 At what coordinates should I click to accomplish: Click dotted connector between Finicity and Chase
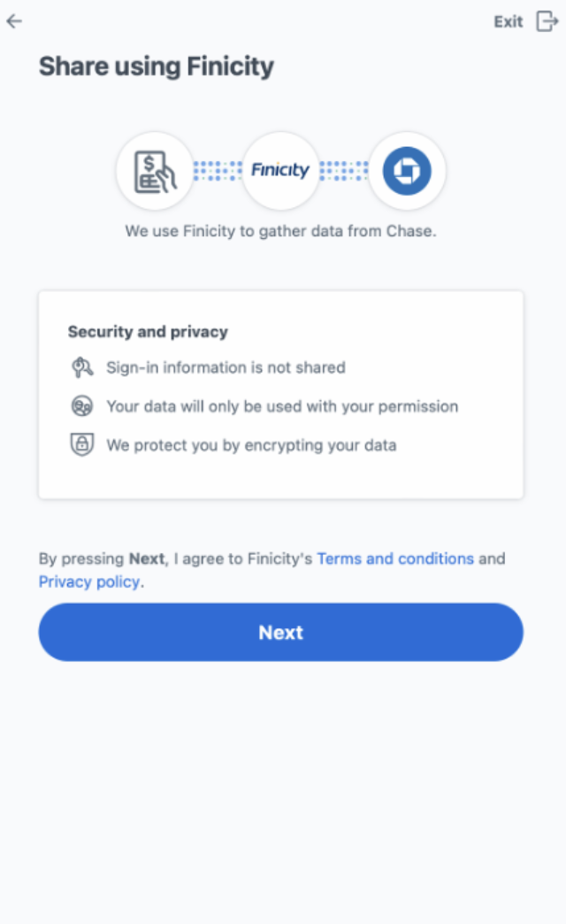point(343,171)
